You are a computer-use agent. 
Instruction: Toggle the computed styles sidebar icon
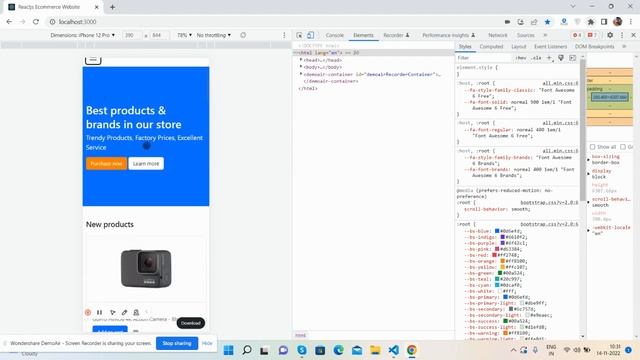573,58
